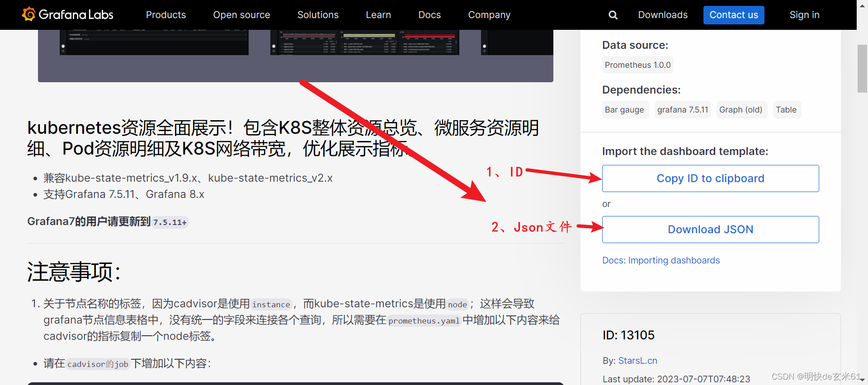Select the Prometheus 1.0.0 data source tag
Image resolution: width=868 pixels, height=385 pixels.
tap(637, 65)
